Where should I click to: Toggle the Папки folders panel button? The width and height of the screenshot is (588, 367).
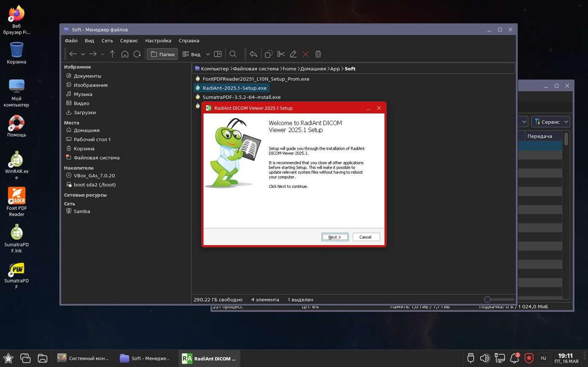tap(163, 54)
